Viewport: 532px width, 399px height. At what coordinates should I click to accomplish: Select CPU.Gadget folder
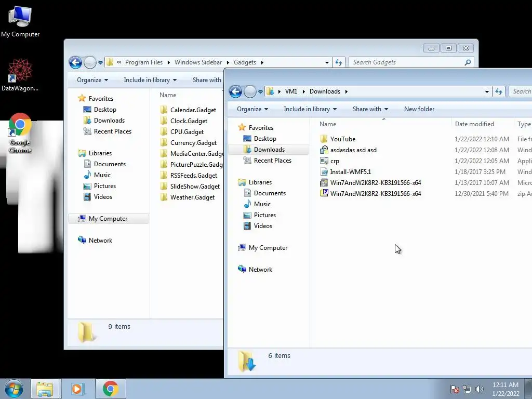(x=187, y=131)
